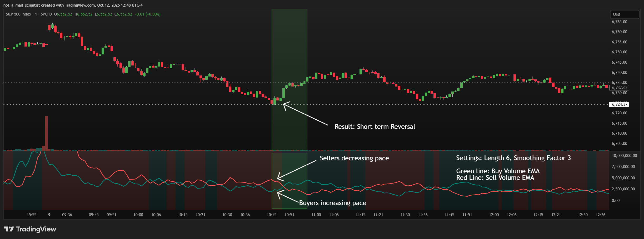Viewport: 644px width, 239px height.
Task: Click the 6,705.00 price axis label
Action: click(x=620, y=144)
